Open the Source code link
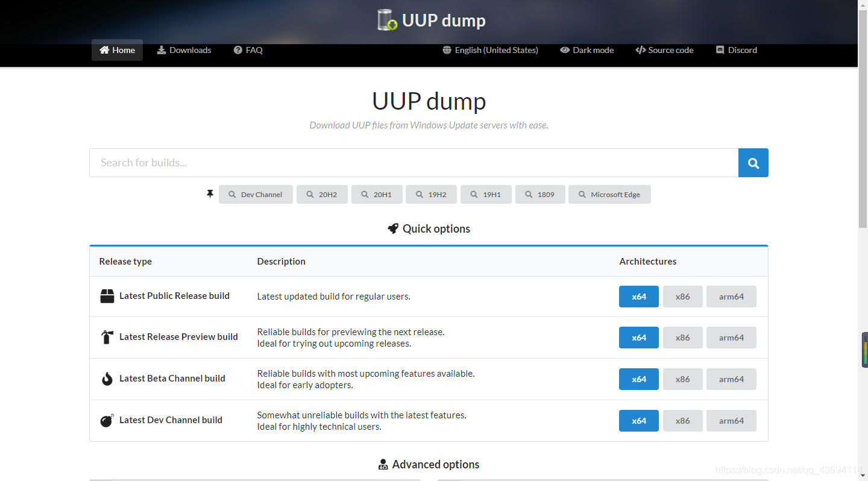Screen dimensions: 868x481 [664, 50]
